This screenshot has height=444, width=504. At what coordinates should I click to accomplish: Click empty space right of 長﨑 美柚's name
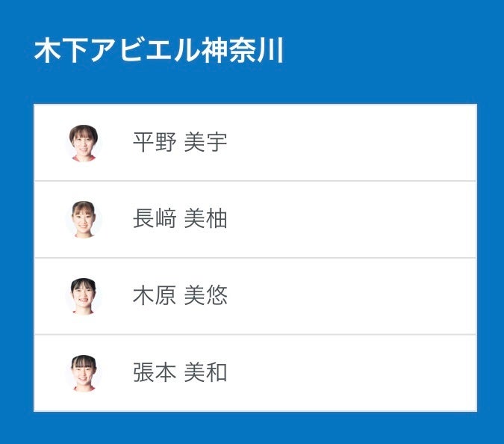tap(351, 220)
